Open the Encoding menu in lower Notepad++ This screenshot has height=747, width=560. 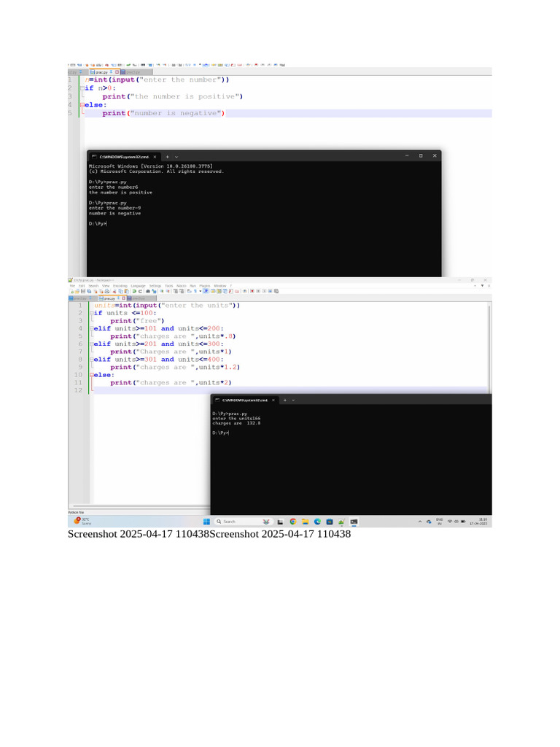[120, 286]
